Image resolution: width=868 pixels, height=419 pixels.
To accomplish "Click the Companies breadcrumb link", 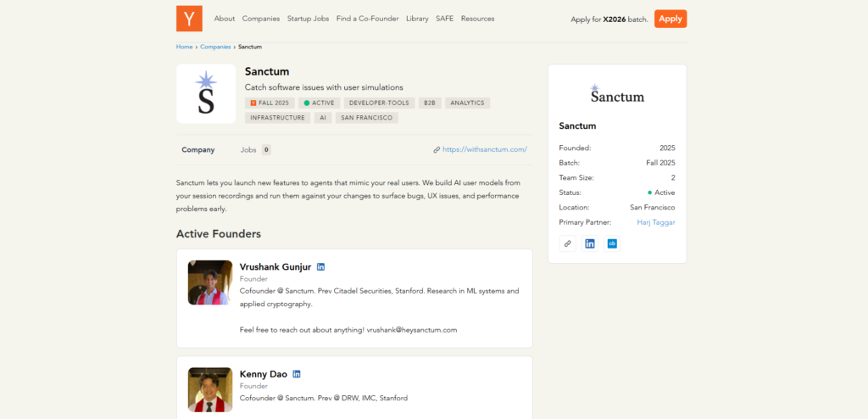I will click(x=215, y=47).
